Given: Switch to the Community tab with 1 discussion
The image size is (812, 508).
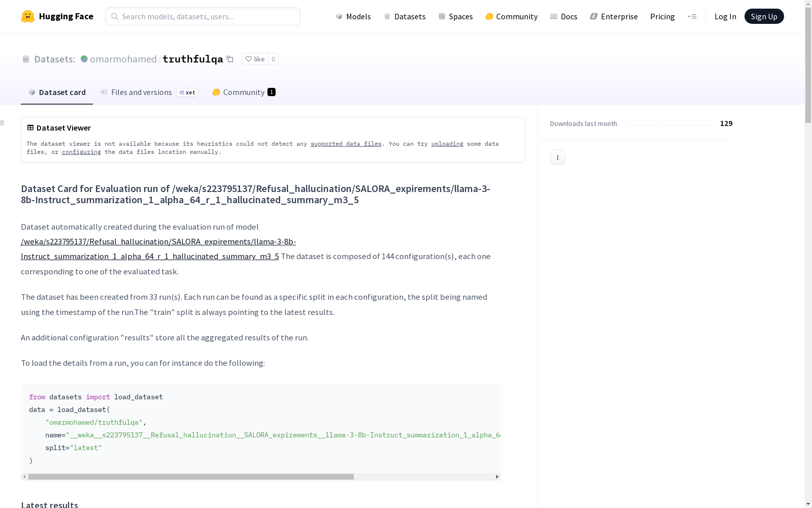Looking at the screenshot, I should [244, 92].
